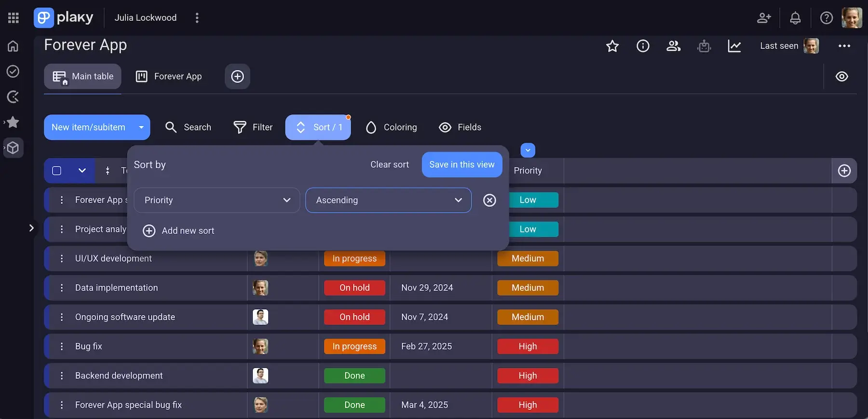
Task: Expand New item/subitem dropdown arrow
Action: [141, 127]
